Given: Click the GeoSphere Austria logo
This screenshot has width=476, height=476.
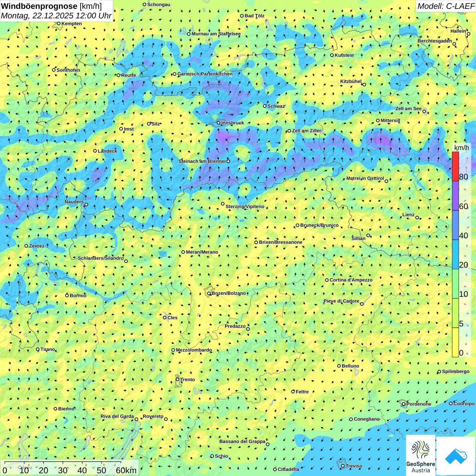Looking at the screenshot, I should coord(421,456).
